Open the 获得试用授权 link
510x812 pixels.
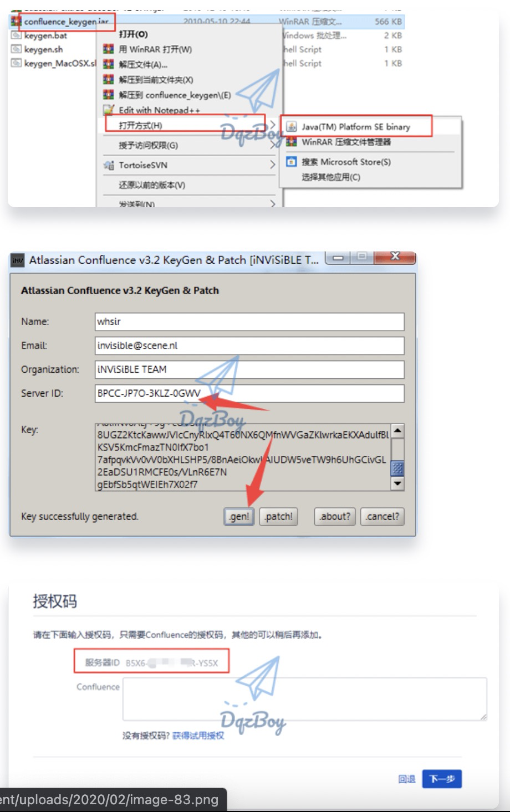198,736
